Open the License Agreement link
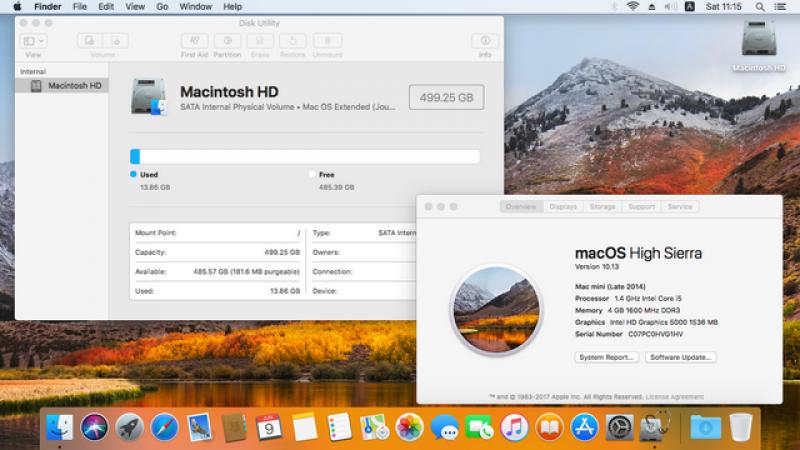 [674, 396]
